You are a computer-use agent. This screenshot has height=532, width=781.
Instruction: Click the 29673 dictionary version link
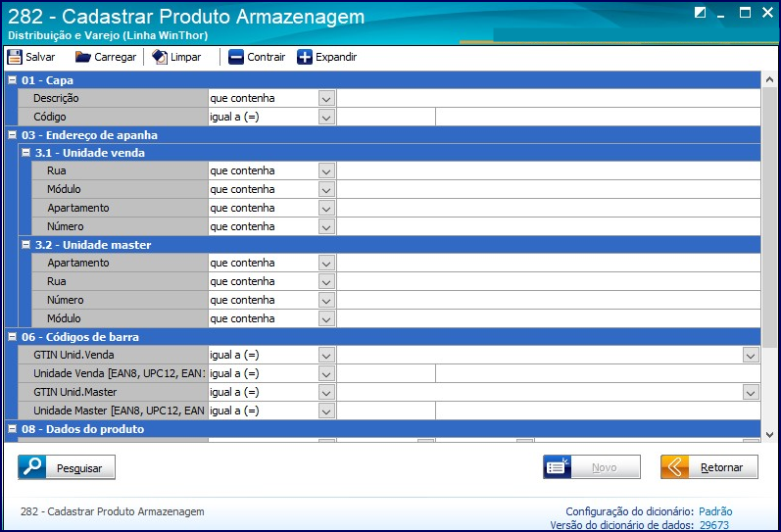(x=713, y=525)
